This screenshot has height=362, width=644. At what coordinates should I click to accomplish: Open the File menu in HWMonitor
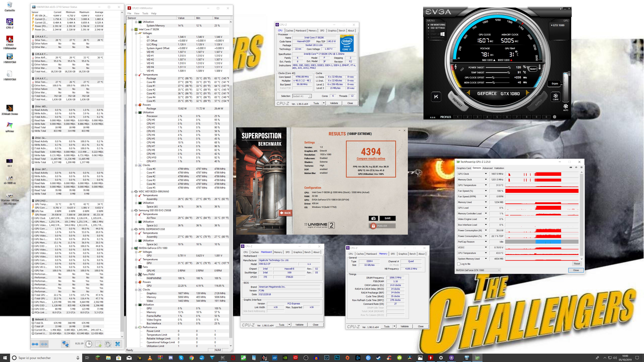pos(129,13)
